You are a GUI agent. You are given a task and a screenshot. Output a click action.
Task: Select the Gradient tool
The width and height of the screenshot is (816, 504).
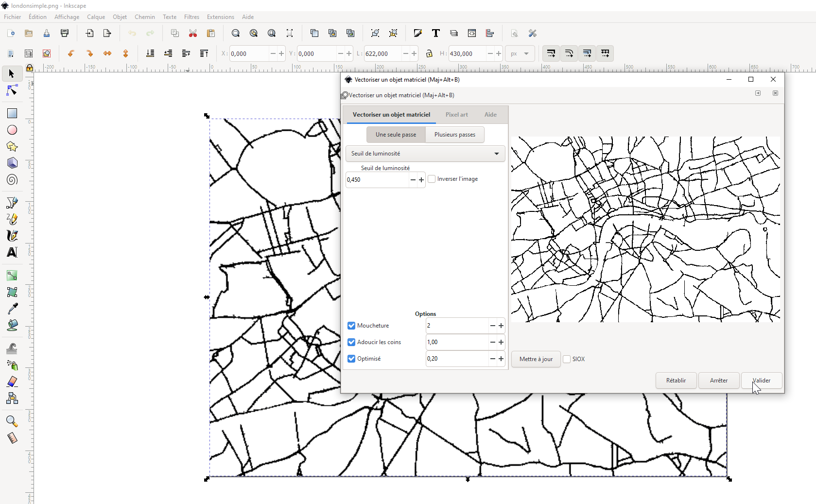[12, 276]
